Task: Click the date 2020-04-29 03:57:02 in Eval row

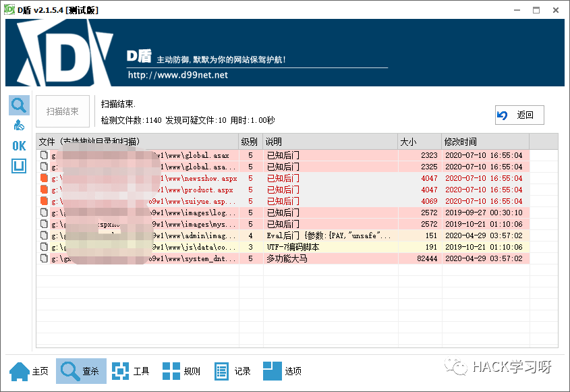Action: click(484, 235)
